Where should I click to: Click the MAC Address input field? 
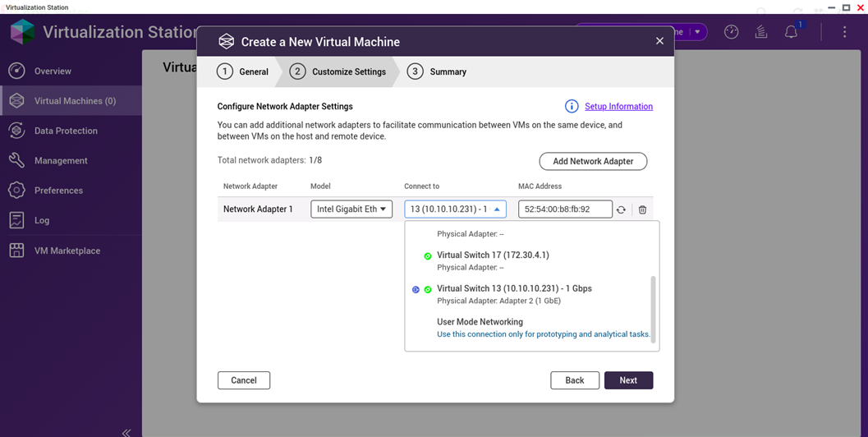coord(565,209)
